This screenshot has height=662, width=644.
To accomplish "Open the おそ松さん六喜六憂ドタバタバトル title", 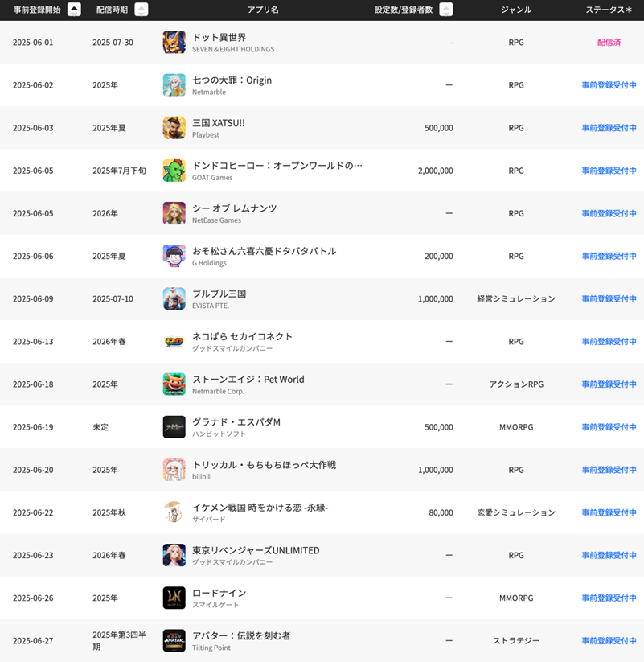I will tap(265, 251).
